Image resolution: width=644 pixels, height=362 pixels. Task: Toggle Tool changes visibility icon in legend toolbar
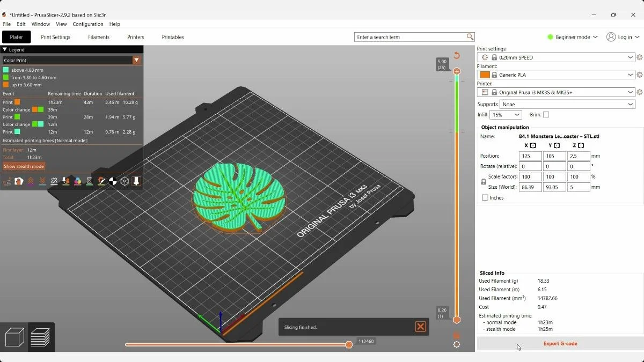[66, 181]
